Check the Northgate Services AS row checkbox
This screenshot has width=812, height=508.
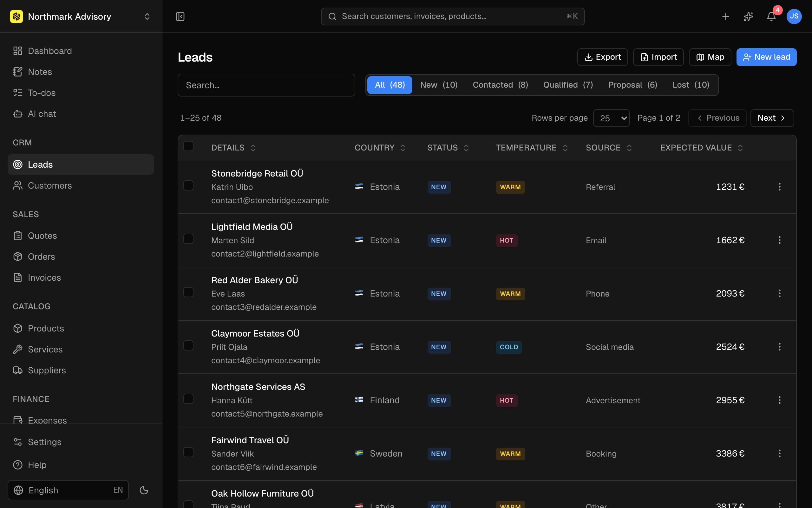click(x=189, y=399)
